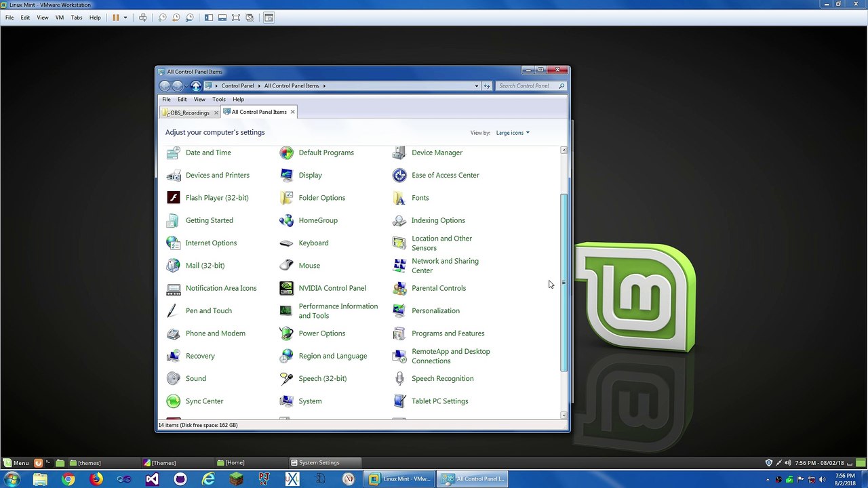Open the Internet Options globe icon
The image size is (868, 488).
tap(174, 243)
